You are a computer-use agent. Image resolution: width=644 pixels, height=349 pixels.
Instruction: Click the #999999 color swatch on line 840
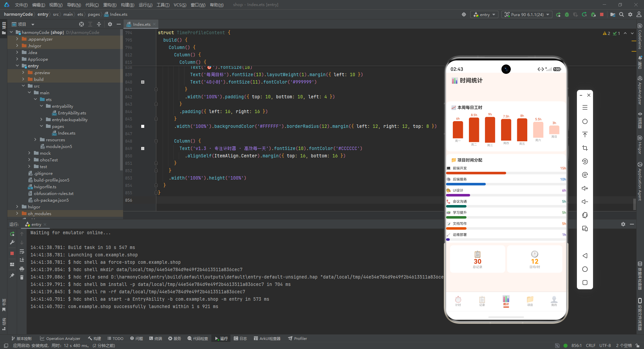pos(143,82)
